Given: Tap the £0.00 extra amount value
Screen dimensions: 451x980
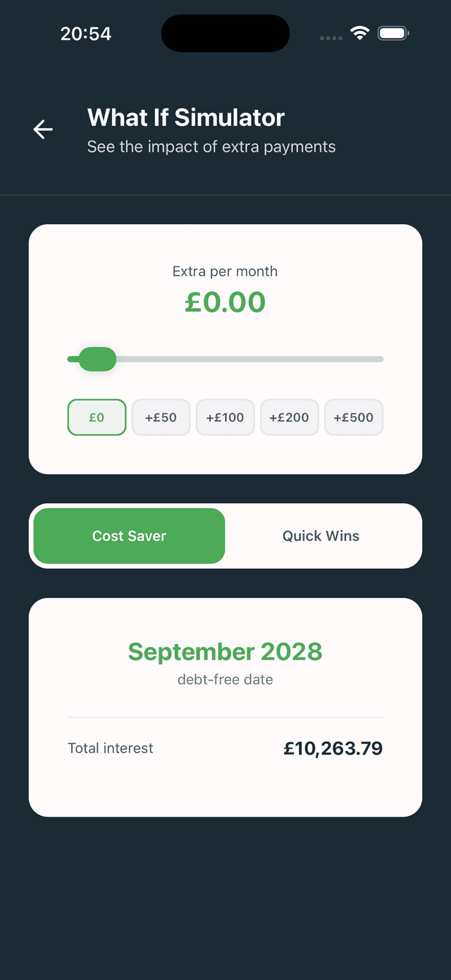Looking at the screenshot, I should (x=225, y=302).
